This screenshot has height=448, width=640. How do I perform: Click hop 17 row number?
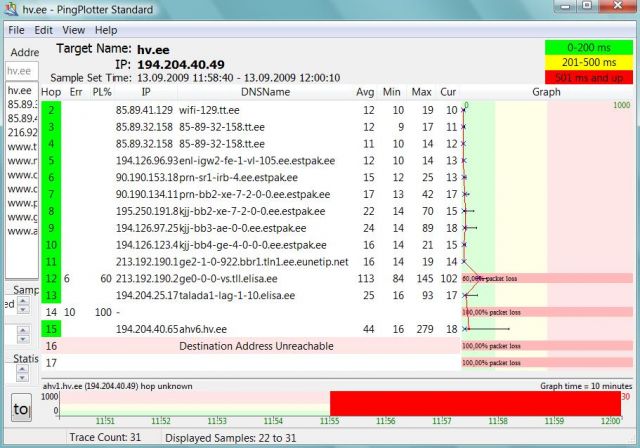coord(51,363)
